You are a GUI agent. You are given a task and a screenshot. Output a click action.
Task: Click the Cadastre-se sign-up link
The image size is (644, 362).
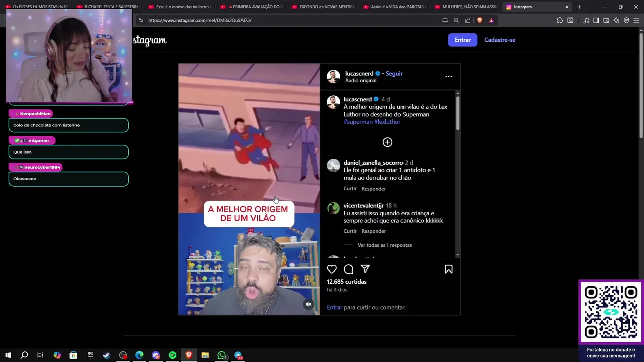click(x=500, y=40)
